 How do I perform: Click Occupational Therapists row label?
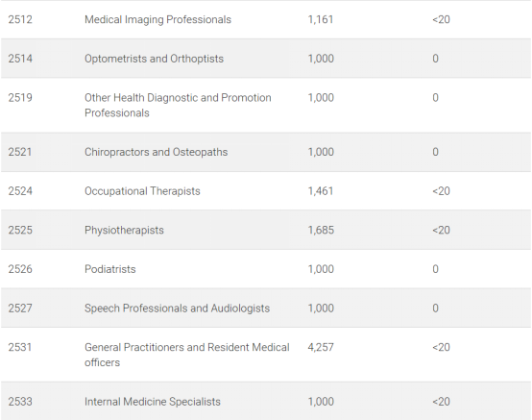pos(142,191)
